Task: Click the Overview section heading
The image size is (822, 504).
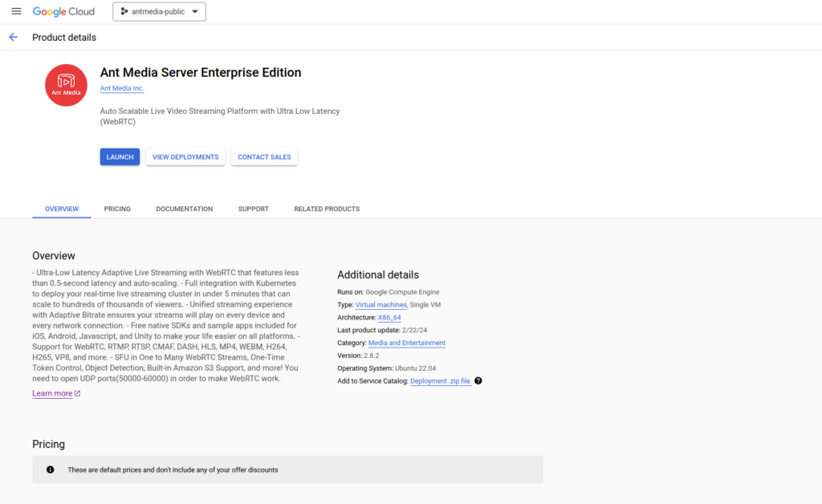Action: pyautogui.click(x=54, y=256)
